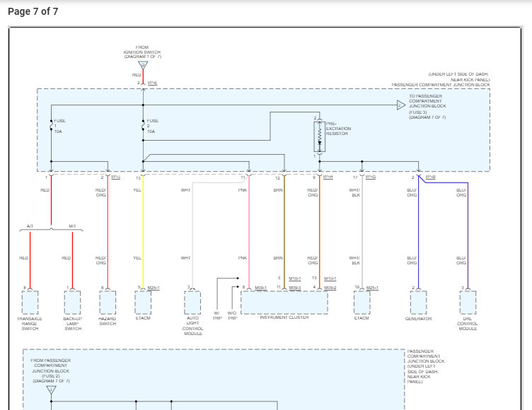The height and width of the screenshot is (410, 532).
Task: Select the "W/ TRIP" label
Action: point(216,316)
